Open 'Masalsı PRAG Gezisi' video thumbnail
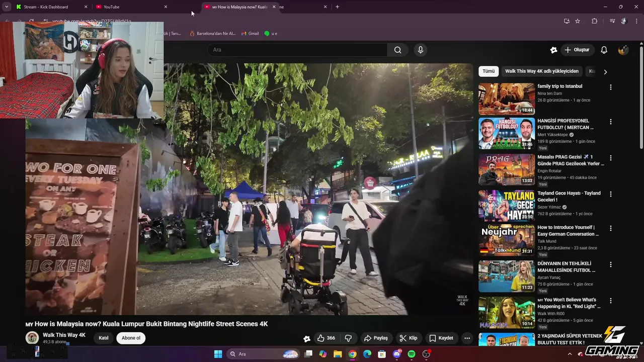Screen dimensions: 644x362 click(507, 169)
